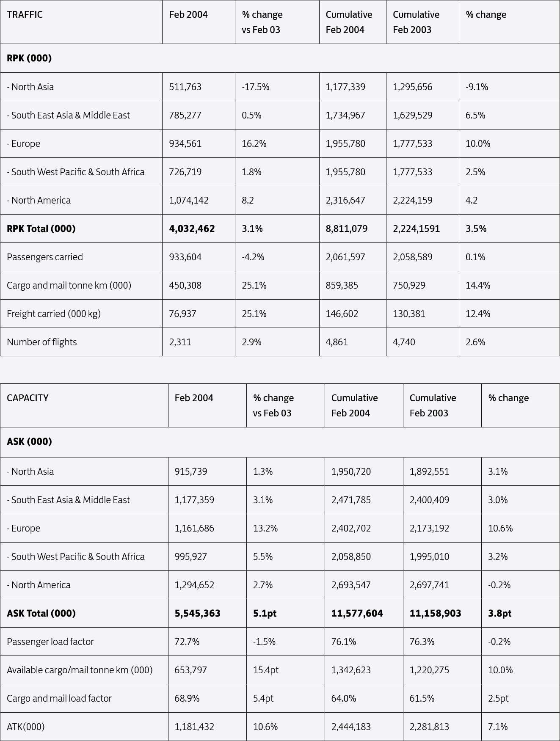The height and width of the screenshot is (741, 560).
Task: Click the 72.7% passenger load factor cell
Action: (187, 642)
